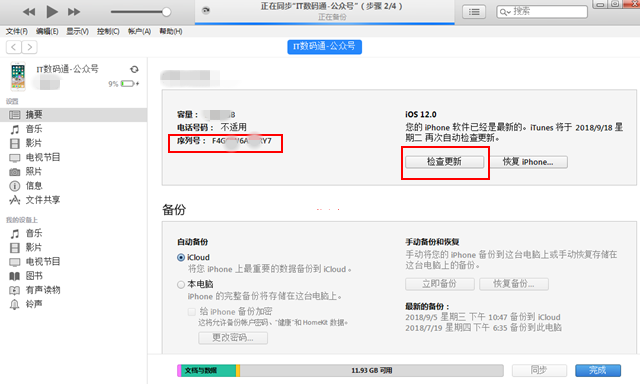Open the list view button beside search
The height and width of the screenshot is (384, 640).
[x=474, y=12]
